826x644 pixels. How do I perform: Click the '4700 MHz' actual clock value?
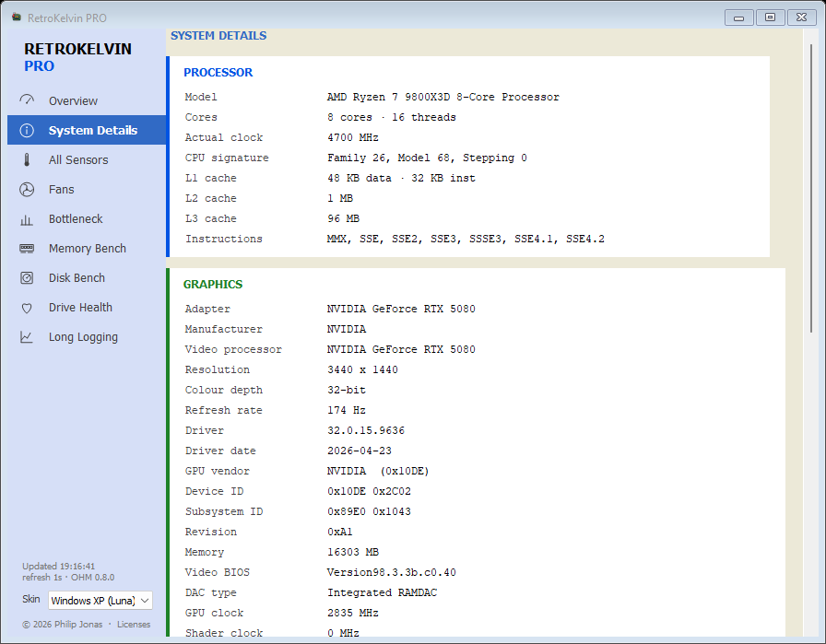[x=353, y=137]
